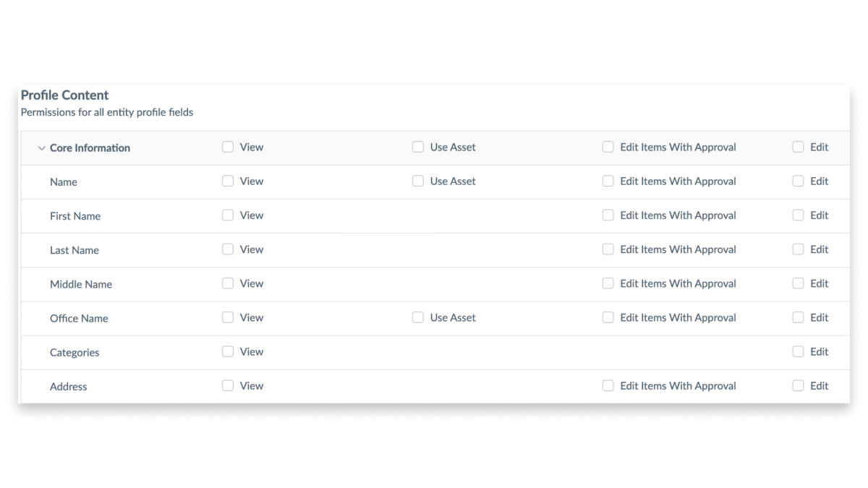Screen dimensions: 868x488
Task: Tick Edit Items With Approval for Name
Action: click(608, 181)
